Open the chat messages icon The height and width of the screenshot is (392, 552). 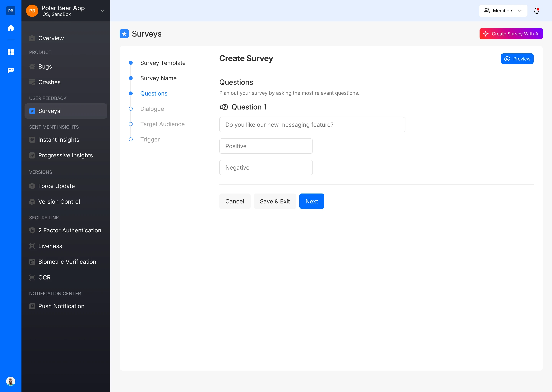[11, 70]
